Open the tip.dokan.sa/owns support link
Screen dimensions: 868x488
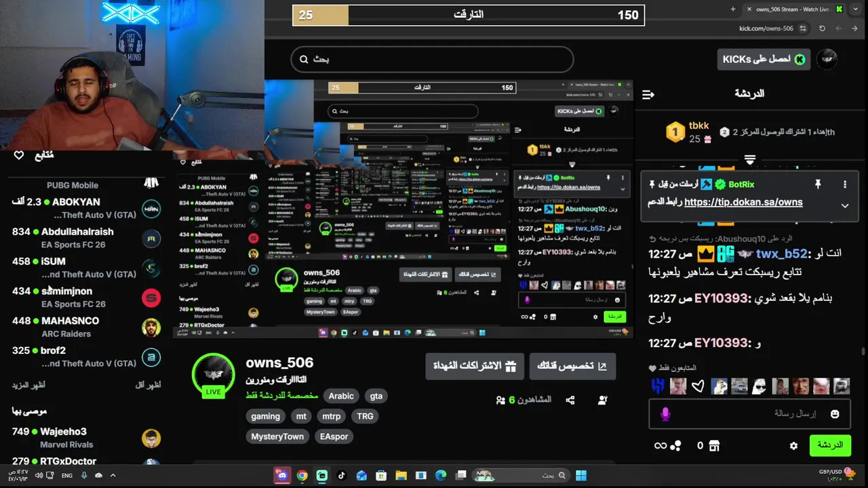tap(743, 202)
